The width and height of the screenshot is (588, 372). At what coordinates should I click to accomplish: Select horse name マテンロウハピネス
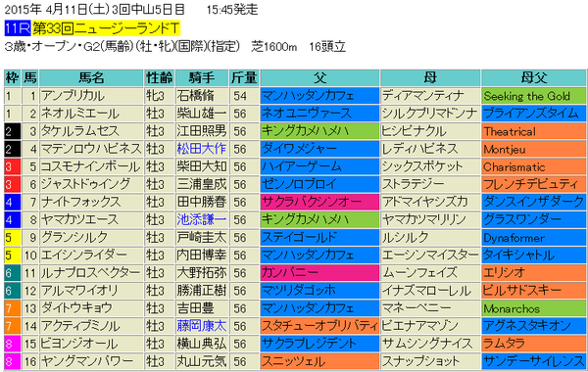click(x=91, y=149)
